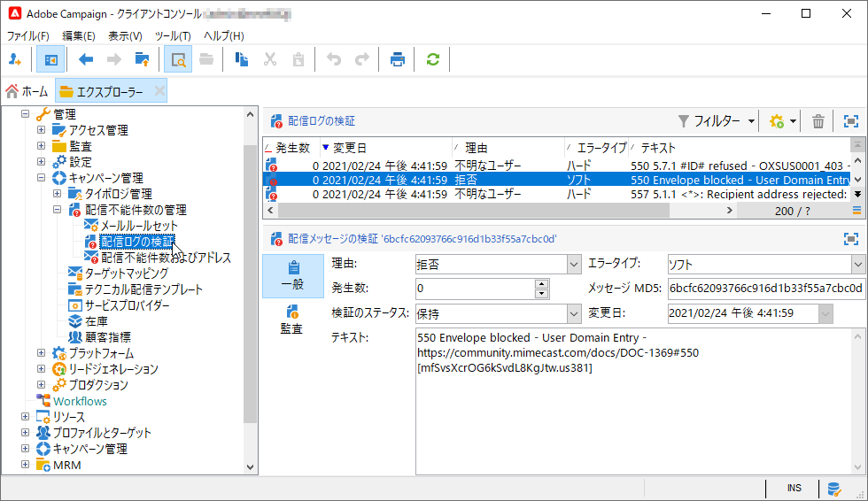Switch to the ホーム tab
This screenshot has height=501, width=868.
[27, 91]
